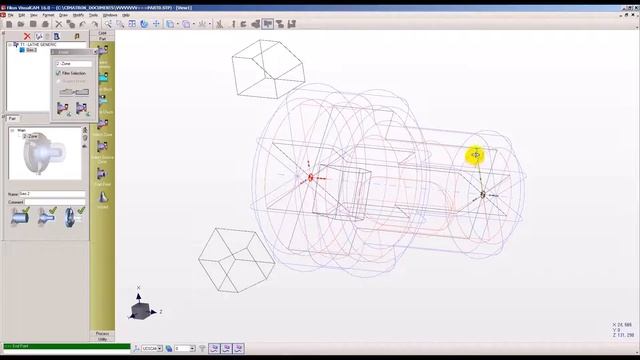Close the small zone popup panel
Screen dimensions: 640x360
95,52
